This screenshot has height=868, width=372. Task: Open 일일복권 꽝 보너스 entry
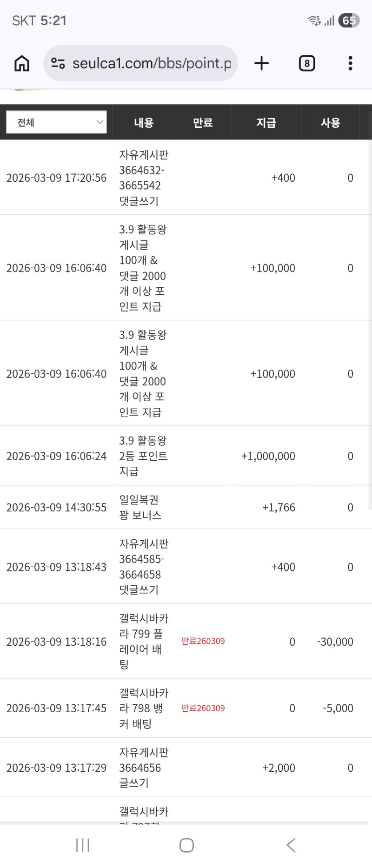(140, 507)
